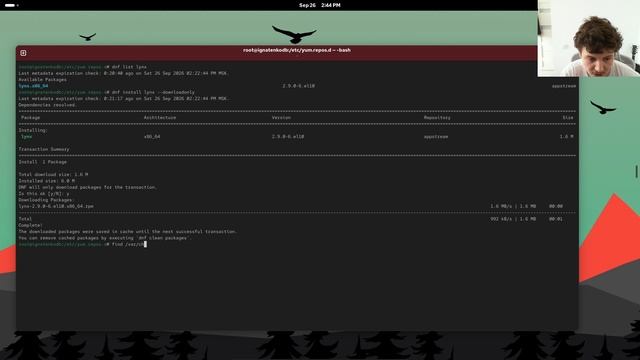Open the Activities workspace indicator
Screen dimensions: 640x360
click(x=11, y=5)
